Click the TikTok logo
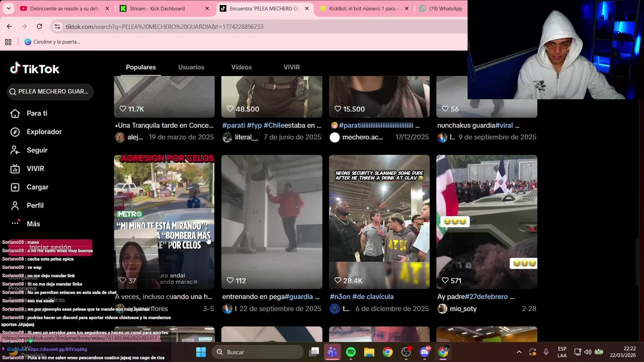 click(x=35, y=68)
